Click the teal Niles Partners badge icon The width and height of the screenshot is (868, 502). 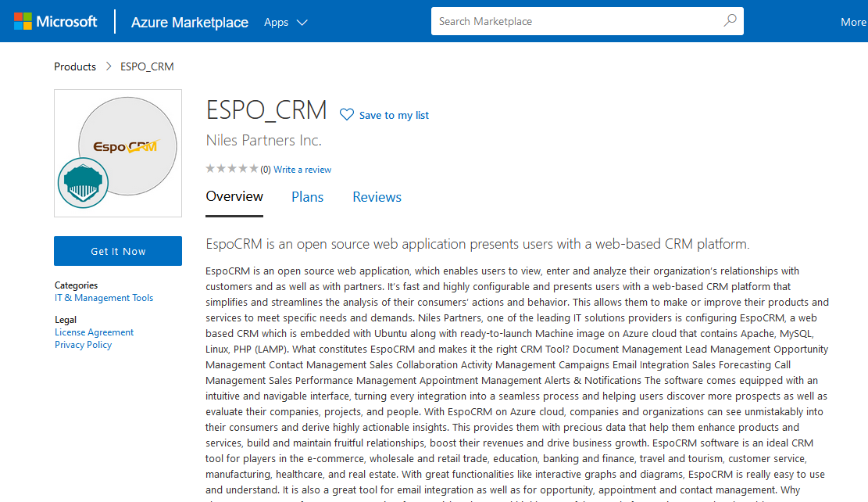pyautogui.click(x=83, y=183)
